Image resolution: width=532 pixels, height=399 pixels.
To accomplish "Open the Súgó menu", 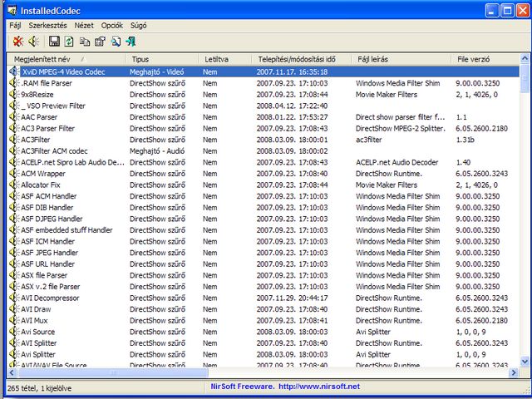I will [139, 26].
